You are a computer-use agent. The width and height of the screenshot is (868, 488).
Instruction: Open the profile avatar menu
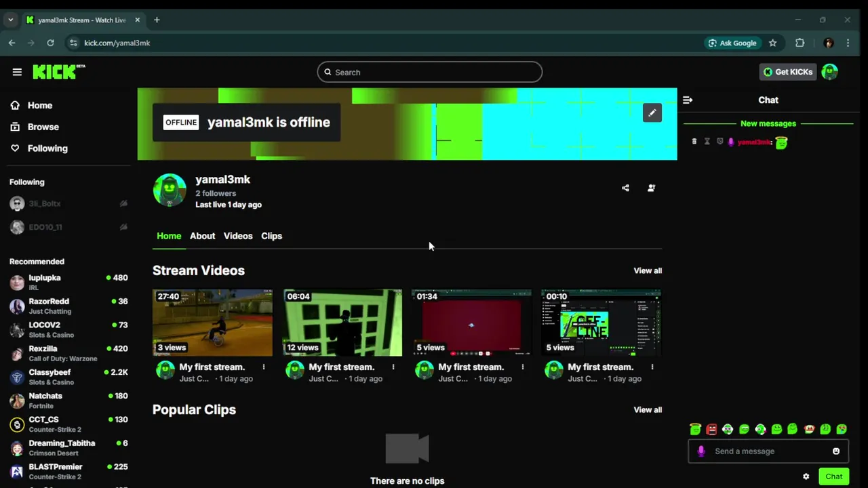tap(829, 72)
